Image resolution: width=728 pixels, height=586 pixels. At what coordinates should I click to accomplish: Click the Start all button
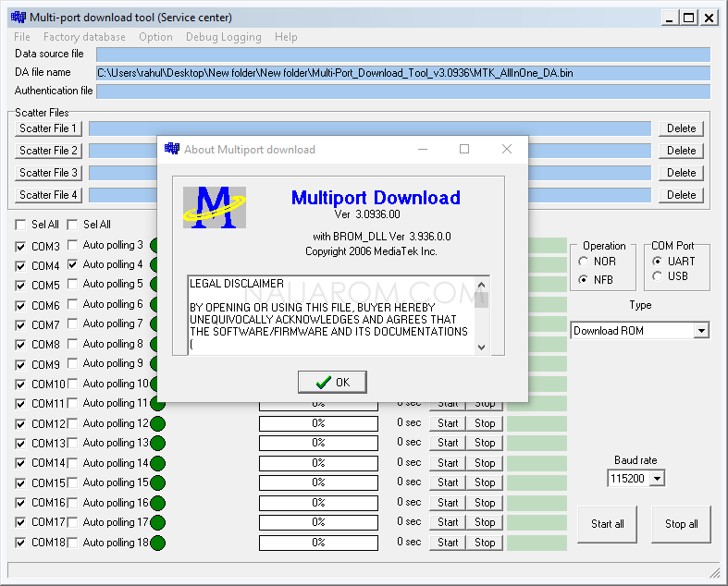608,524
